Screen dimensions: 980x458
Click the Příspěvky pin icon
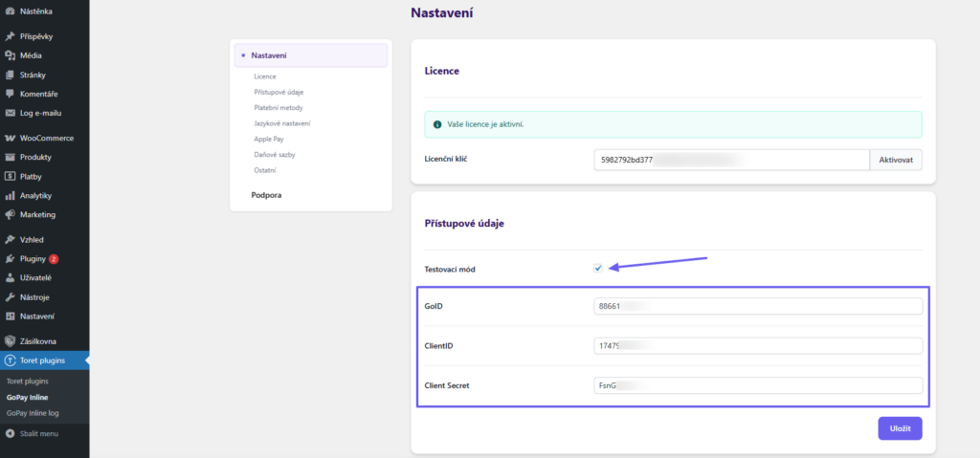point(10,36)
